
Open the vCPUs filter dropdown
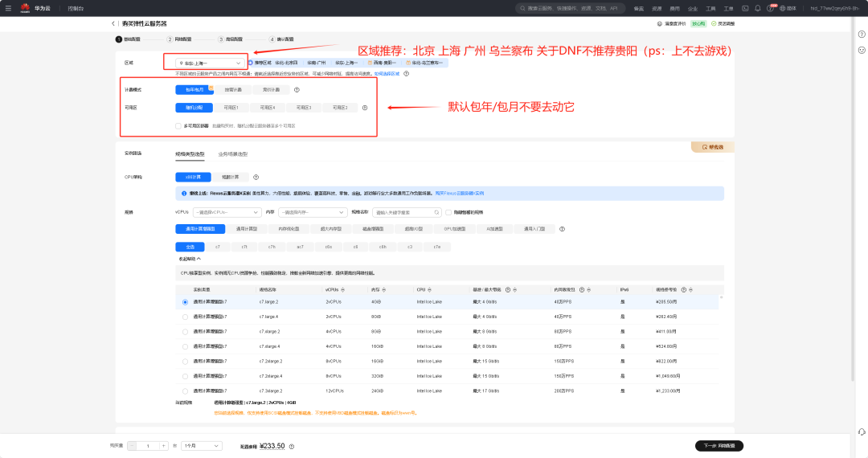pos(227,212)
